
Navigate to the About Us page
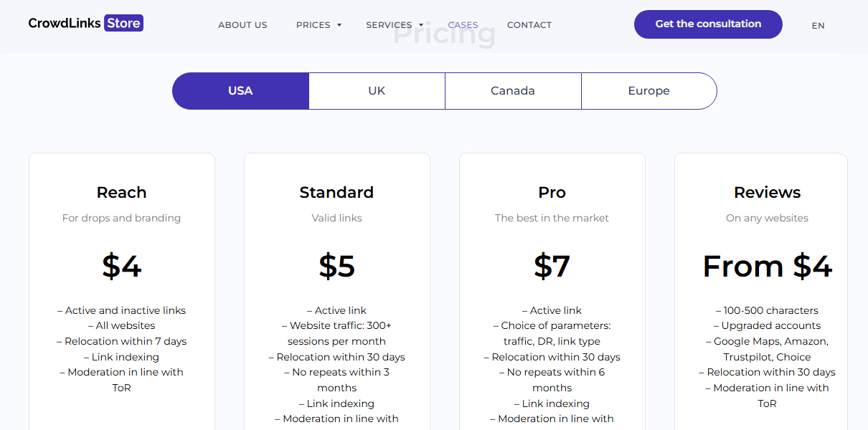[x=242, y=24]
